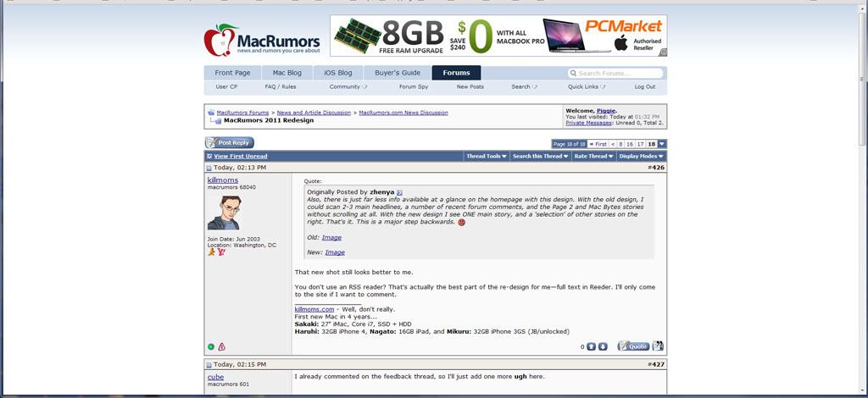The width and height of the screenshot is (868, 398).
Task: Open Forum Spy menu item
Action: (x=414, y=86)
